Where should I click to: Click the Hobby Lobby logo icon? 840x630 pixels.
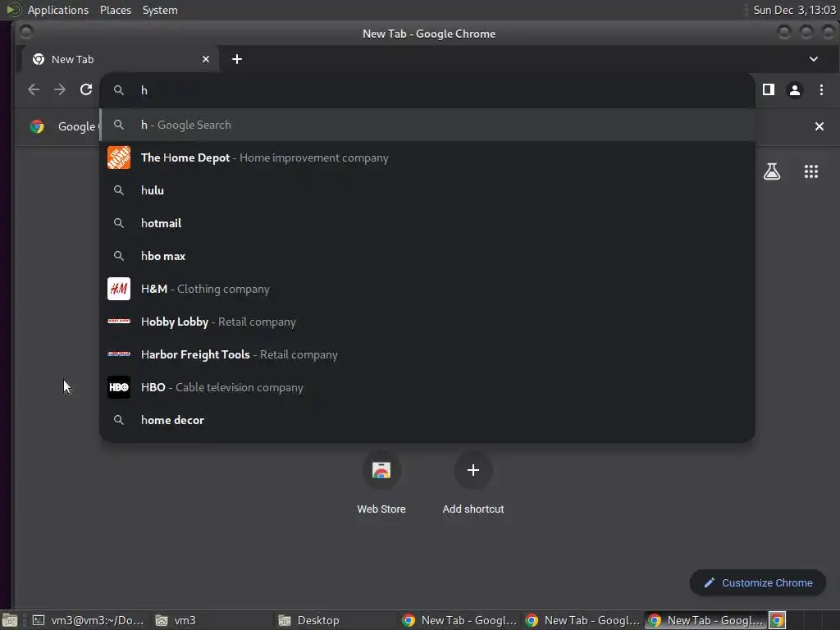coord(119,322)
